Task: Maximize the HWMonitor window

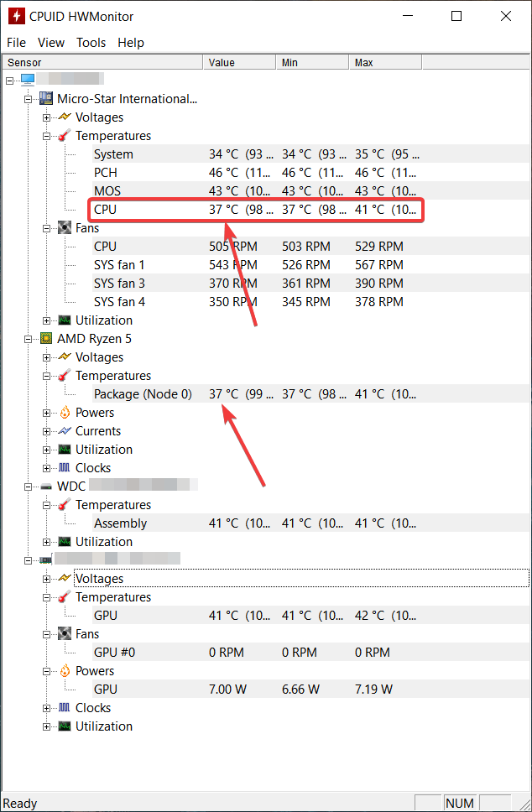Action: point(456,16)
